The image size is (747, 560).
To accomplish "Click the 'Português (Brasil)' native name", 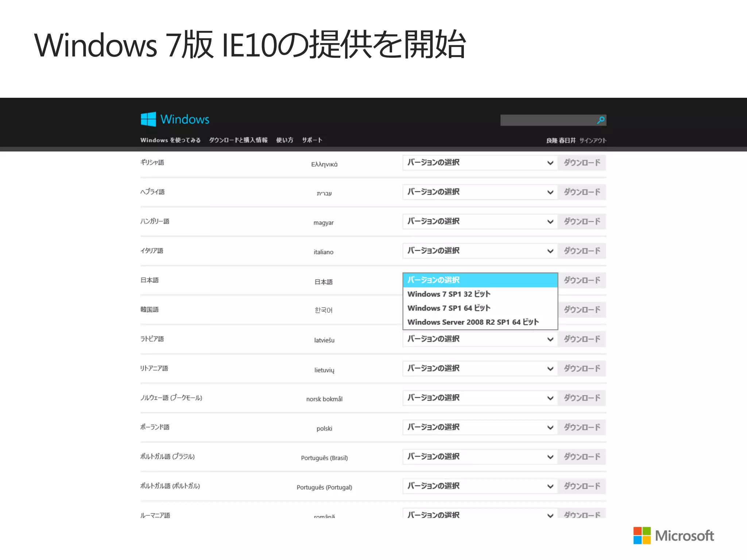I will [x=324, y=458].
